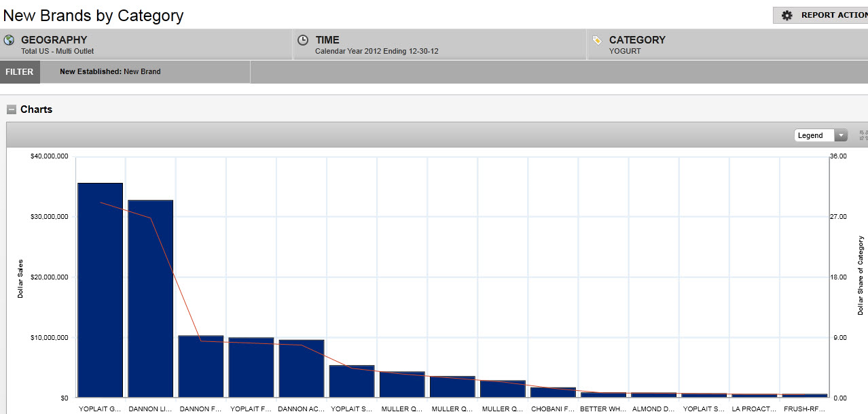Click the Better Wh... x-axis label
868x414 pixels.
(x=603, y=409)
